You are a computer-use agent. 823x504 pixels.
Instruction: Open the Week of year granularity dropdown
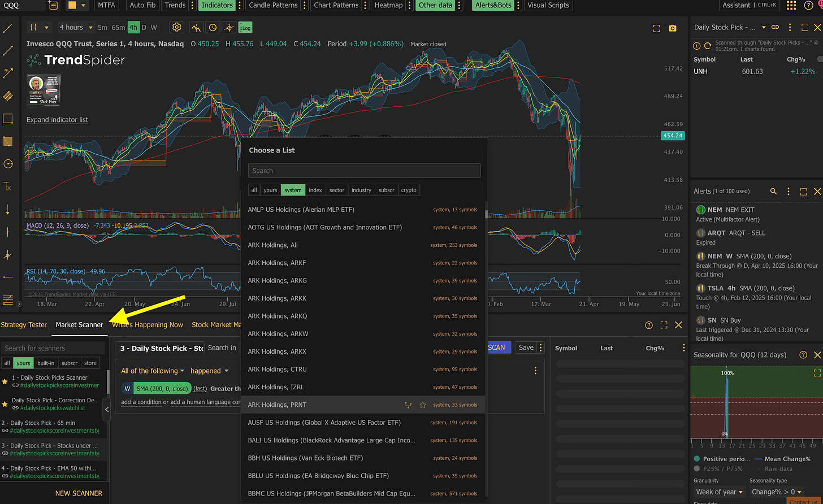(719, 492)
